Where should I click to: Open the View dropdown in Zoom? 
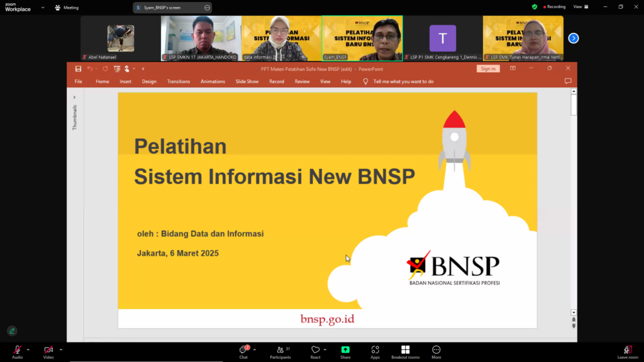click(580, 7)
